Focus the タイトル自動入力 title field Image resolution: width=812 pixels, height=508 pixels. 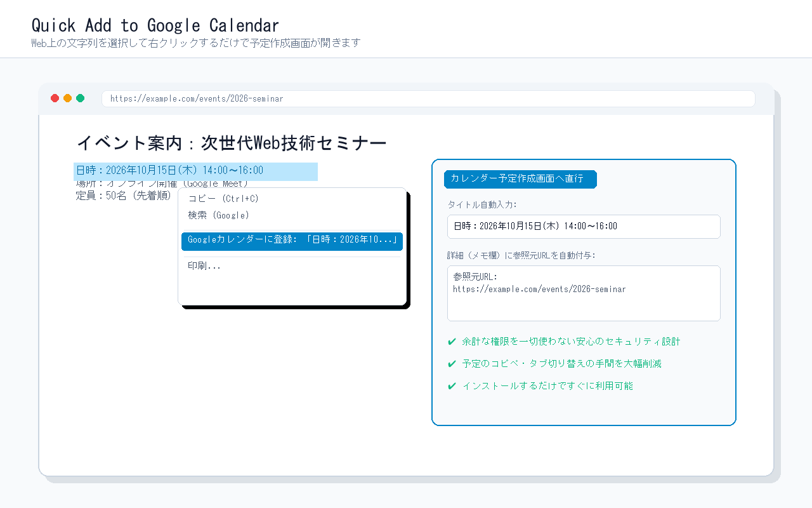[x=584, y=227]
